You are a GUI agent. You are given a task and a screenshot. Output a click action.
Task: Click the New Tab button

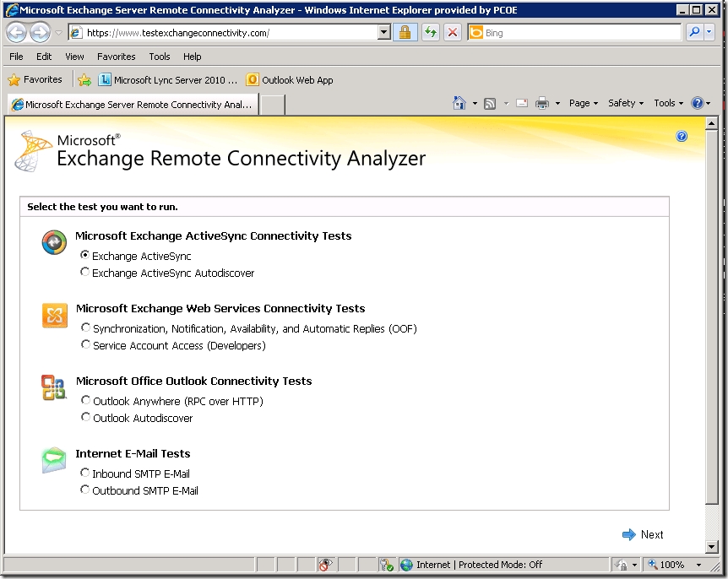273,105
